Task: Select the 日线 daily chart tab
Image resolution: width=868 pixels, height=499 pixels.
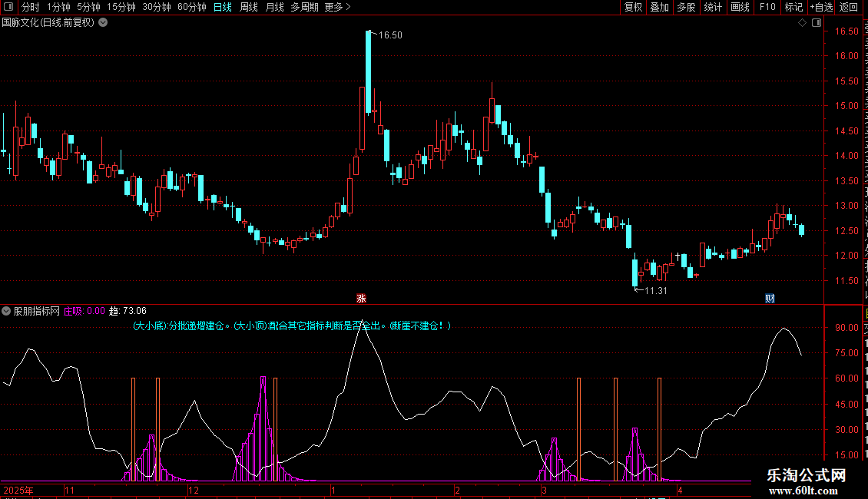Action: pos(223,7)
